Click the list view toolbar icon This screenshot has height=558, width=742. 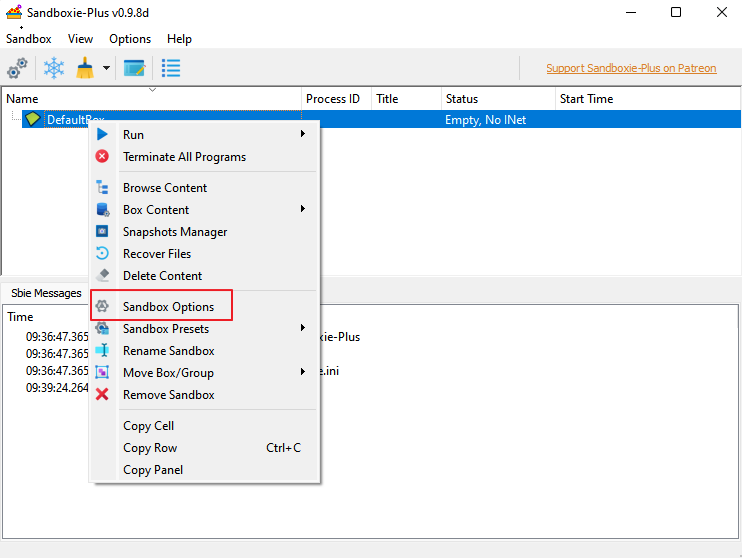coord(171,68)
